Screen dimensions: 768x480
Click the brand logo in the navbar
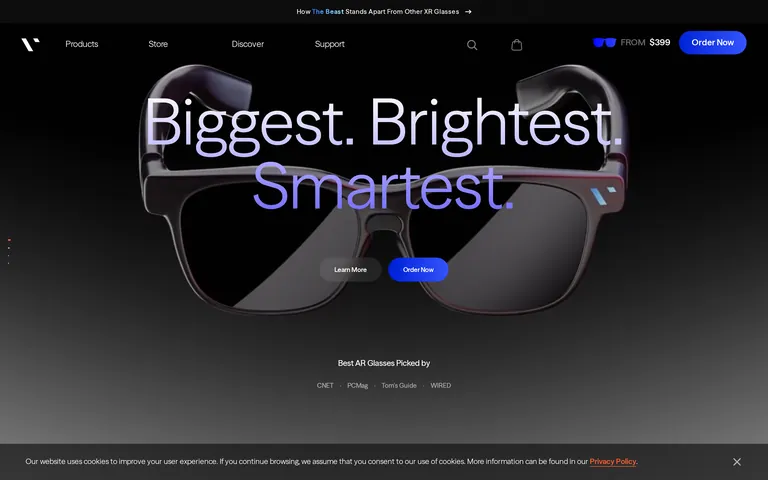[30, 44]
